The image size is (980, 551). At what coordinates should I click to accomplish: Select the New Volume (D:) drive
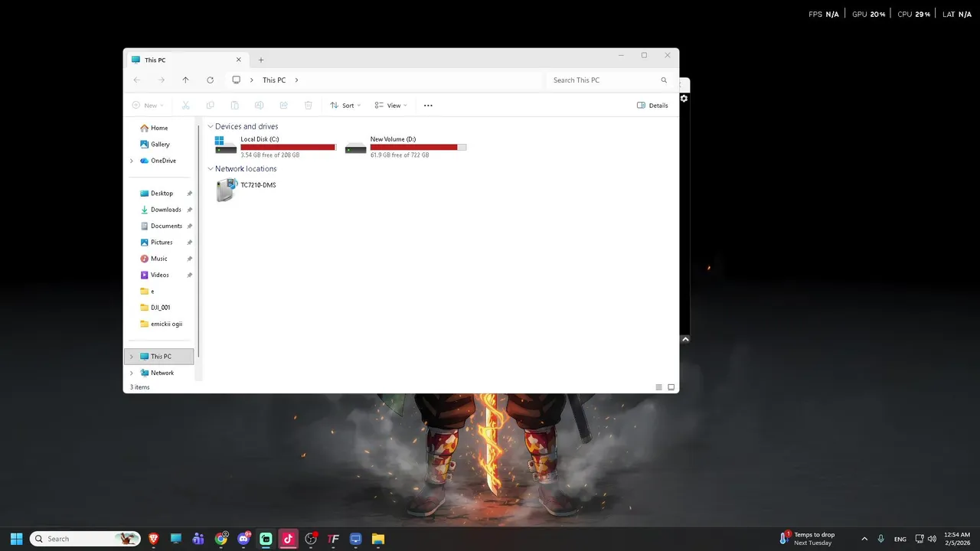(x=406, y=146)
